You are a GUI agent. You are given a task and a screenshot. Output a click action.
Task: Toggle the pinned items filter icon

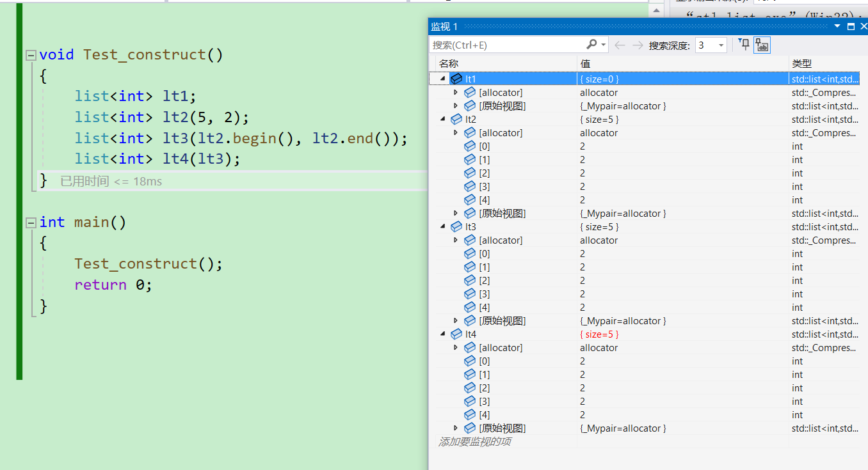(744, 44)
